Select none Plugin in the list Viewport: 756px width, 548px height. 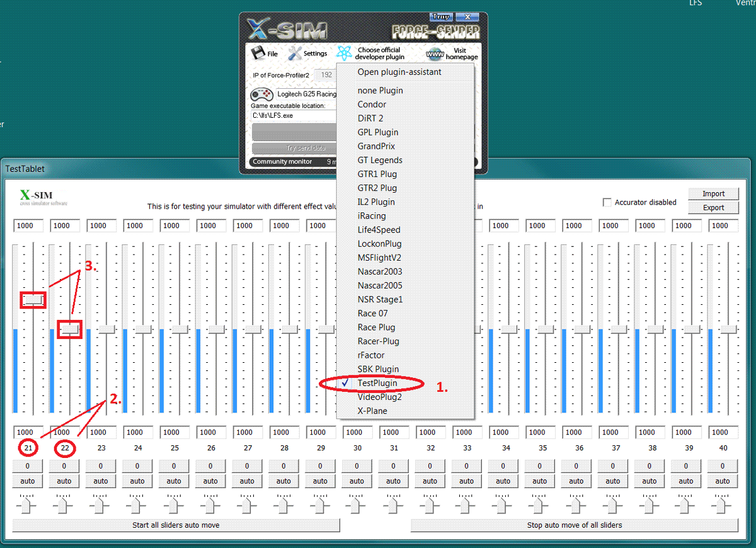tap(381, 91)
